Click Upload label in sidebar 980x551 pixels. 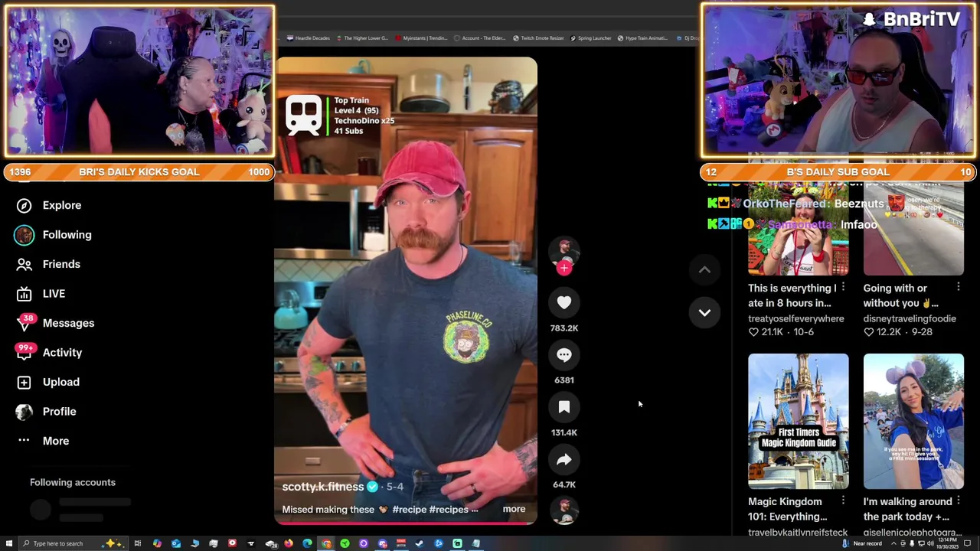coord(61,382)
